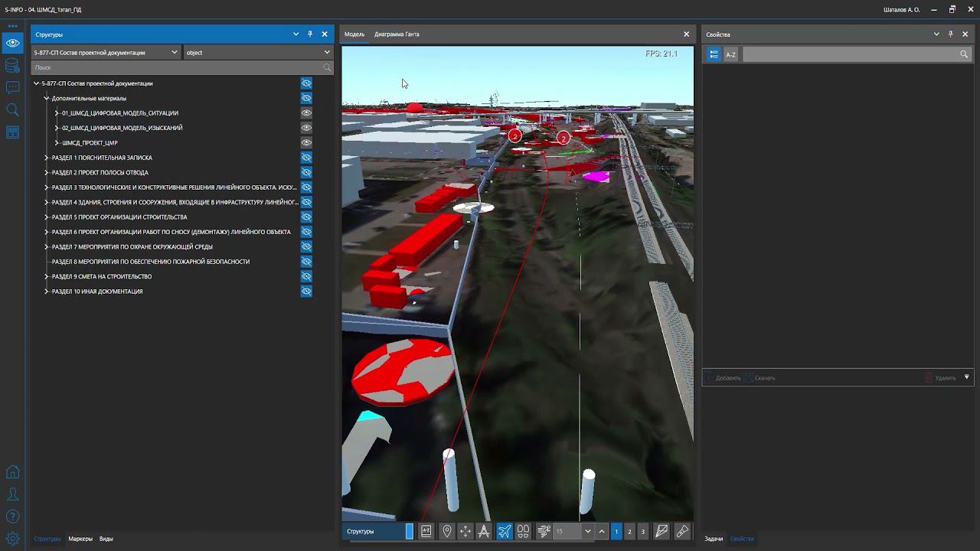Screen dimensions: 980x551
Task: Open the Маркеры tab at bottom
Action: [x=80, y=539]
